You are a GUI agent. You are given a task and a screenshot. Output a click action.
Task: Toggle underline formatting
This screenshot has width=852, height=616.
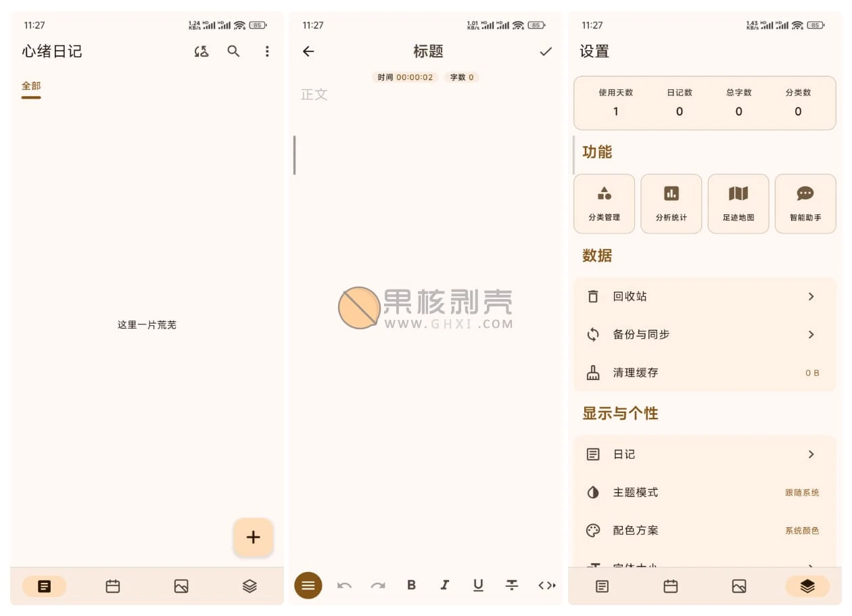(x=478, y=586)
